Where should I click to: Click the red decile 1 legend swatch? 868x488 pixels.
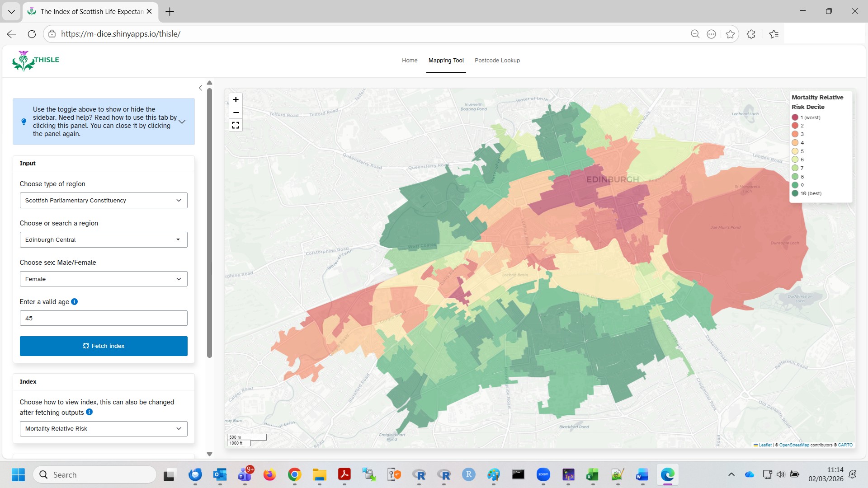pos(795,117)
